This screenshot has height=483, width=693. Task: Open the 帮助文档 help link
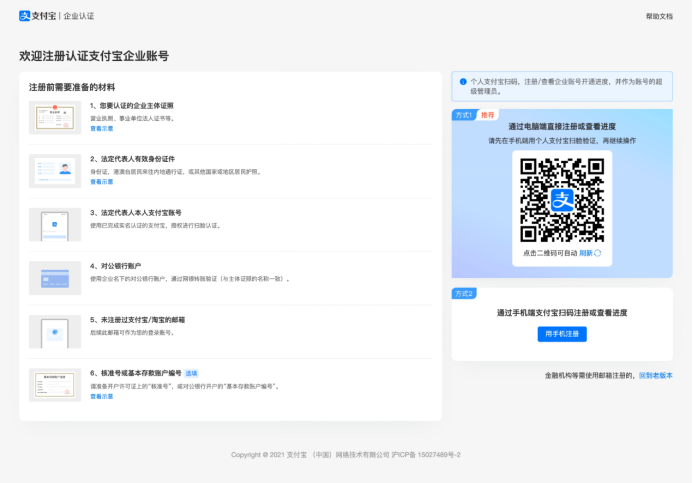[659, 16]
